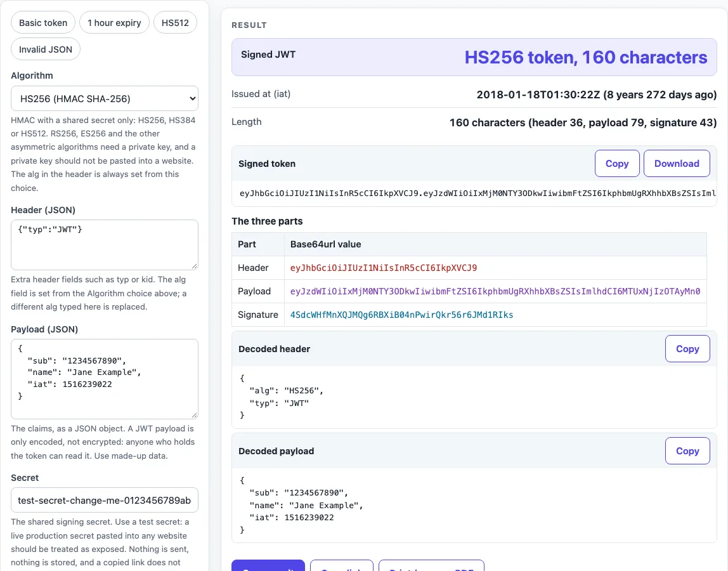
Task: Select the HS512 preset chip
Action: pyautogui.click(x=175, y=23)
